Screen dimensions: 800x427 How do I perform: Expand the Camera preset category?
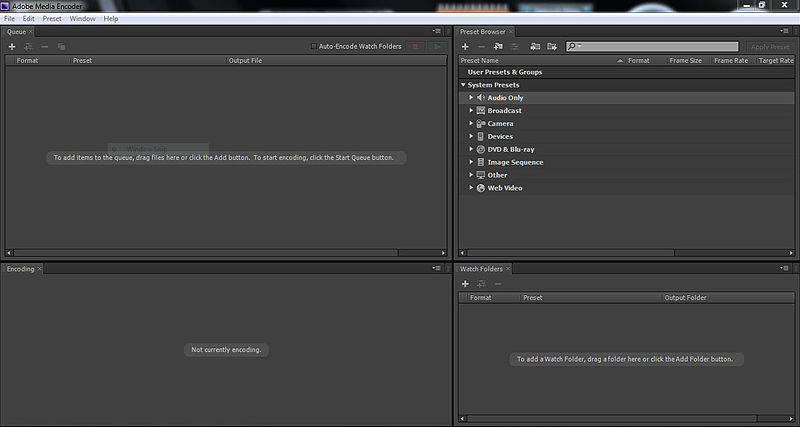click(471, 123)
